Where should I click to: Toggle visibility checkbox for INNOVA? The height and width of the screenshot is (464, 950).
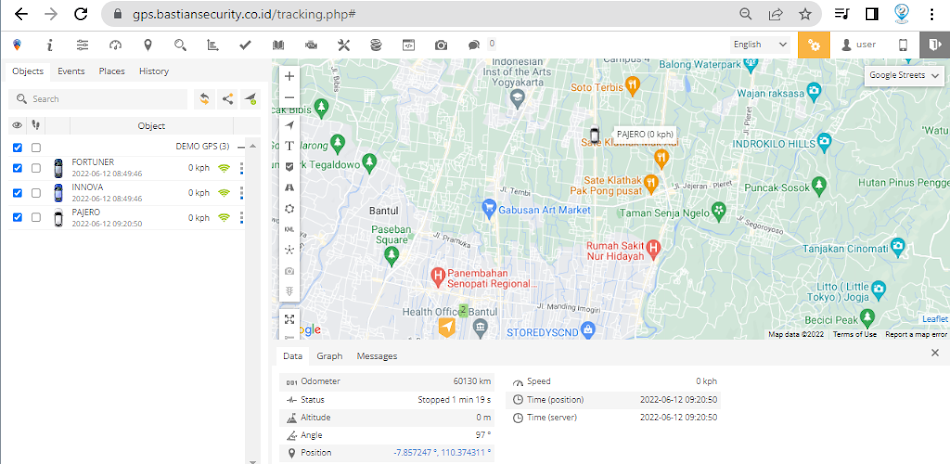[x=18, y=193]
